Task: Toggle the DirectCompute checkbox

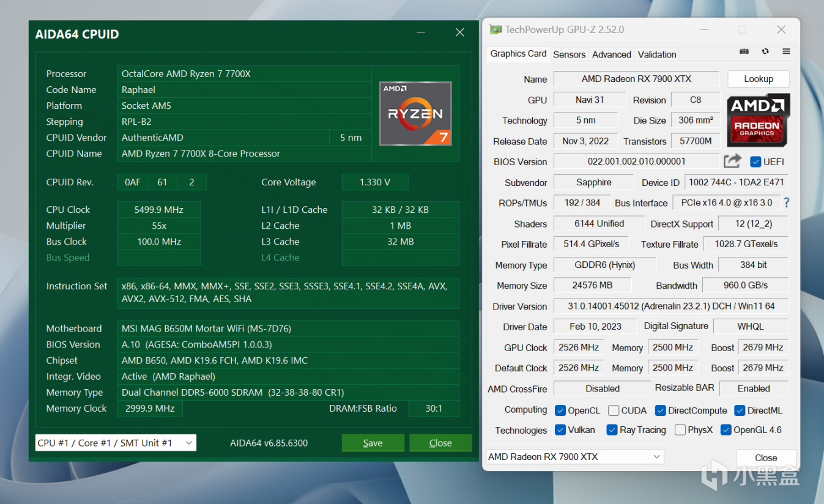Action: point(660,410)
